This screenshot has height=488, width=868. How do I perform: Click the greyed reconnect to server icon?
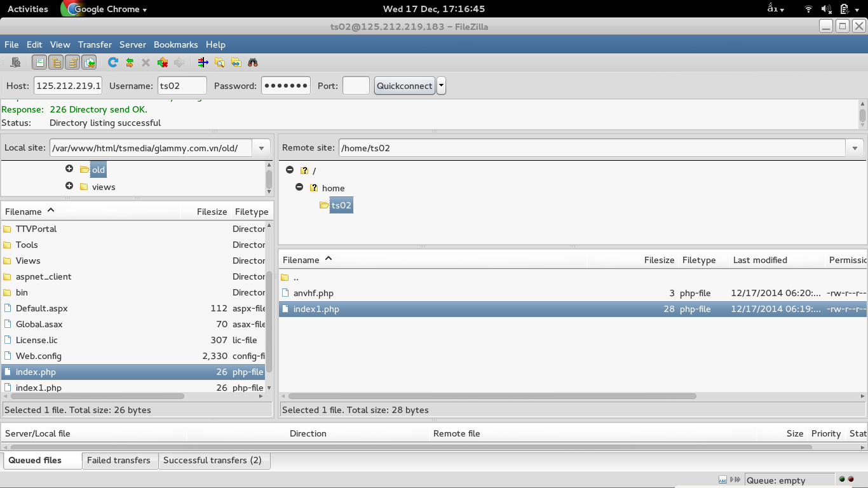point(179,62)
